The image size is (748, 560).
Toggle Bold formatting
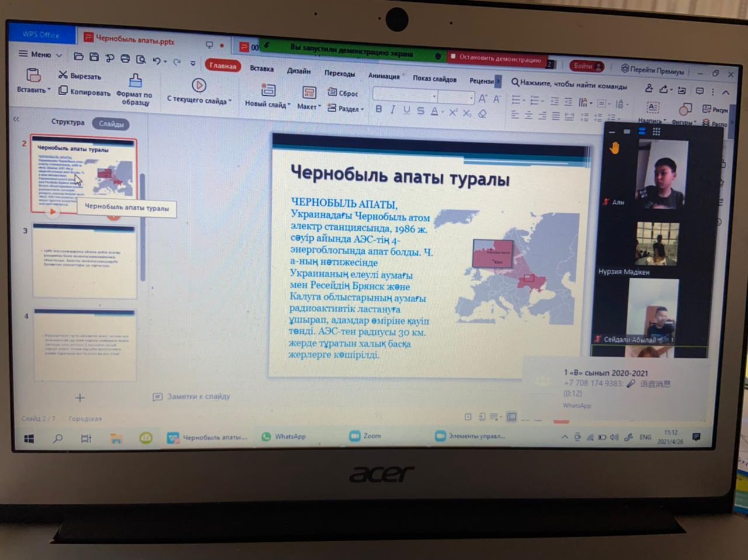pos(379,109)
